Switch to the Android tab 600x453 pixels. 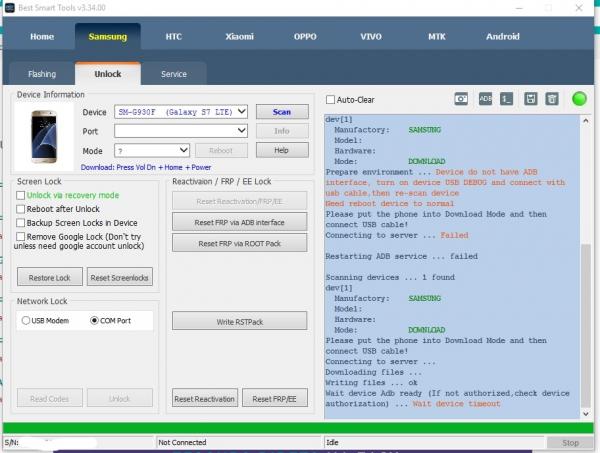tap(502, 37)
